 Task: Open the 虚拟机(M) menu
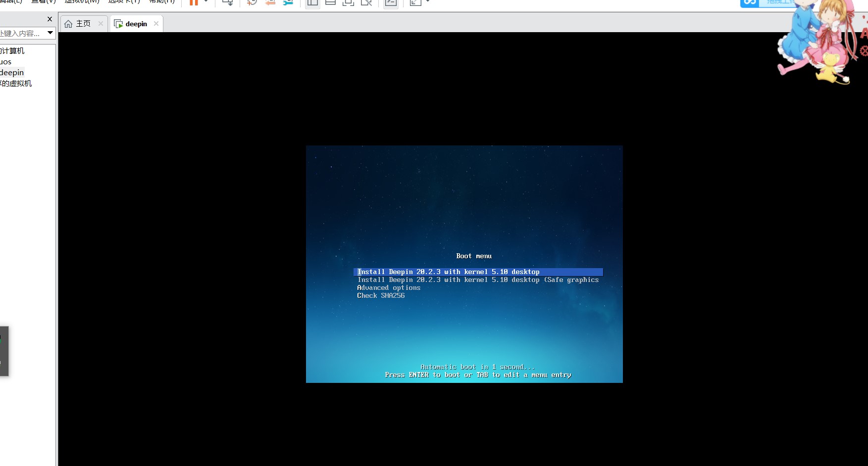pyautogui.click(x=82, y=1)
